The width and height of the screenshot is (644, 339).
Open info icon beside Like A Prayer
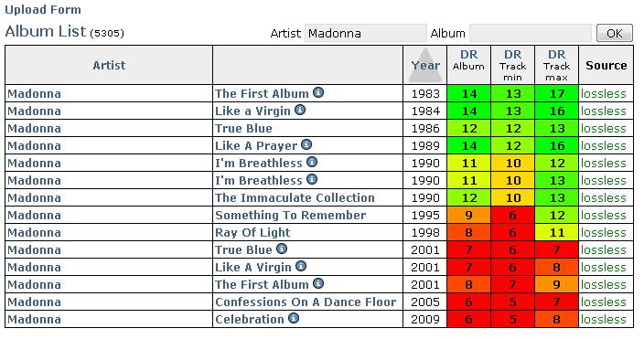coord(306,144)
